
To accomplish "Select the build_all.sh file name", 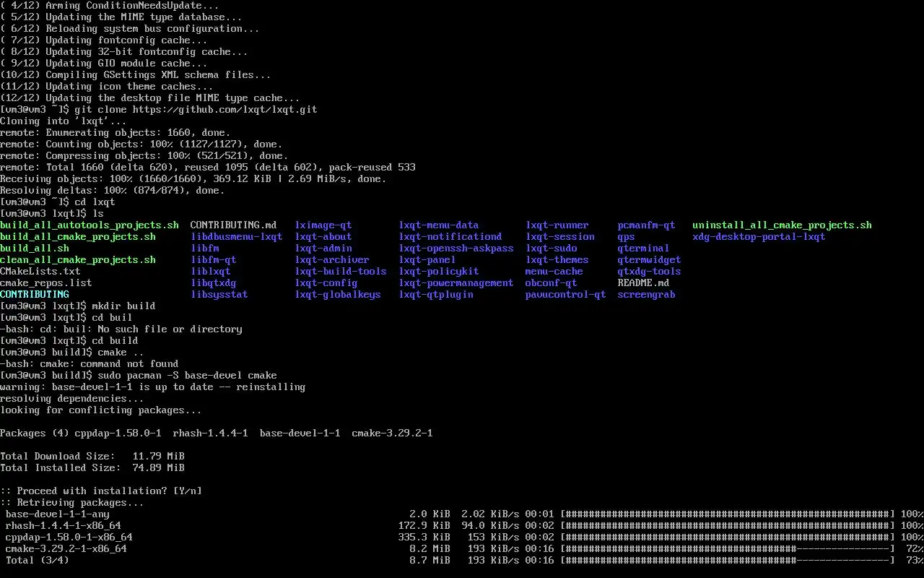I will pos(35,249).
